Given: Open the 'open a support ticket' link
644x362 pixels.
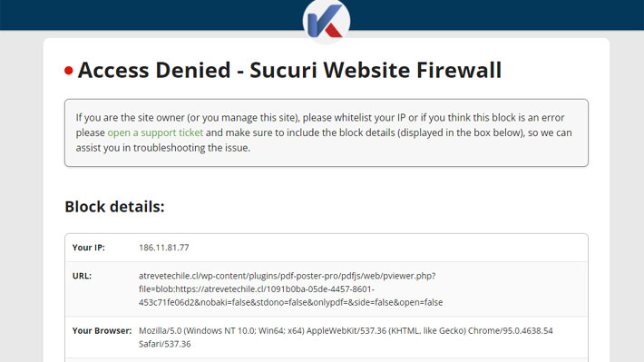Looking at the screenshot, I should tap(155, 132).
